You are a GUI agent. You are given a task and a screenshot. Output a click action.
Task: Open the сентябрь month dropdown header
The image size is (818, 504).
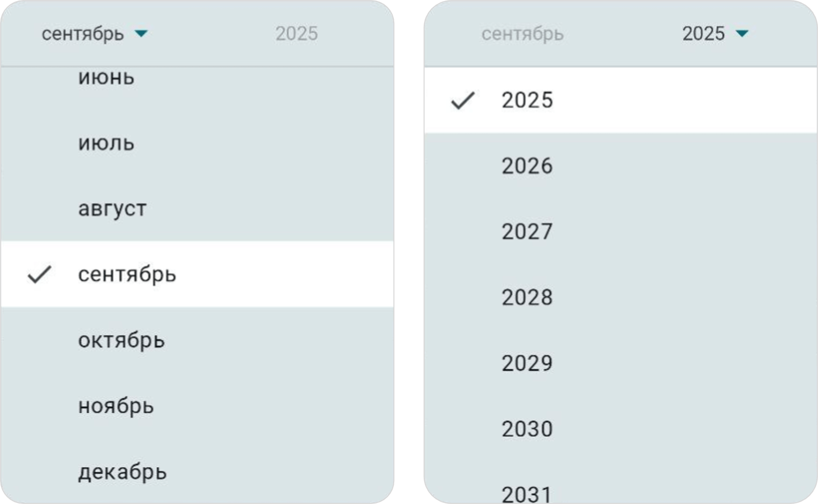[x=83, y=34]
